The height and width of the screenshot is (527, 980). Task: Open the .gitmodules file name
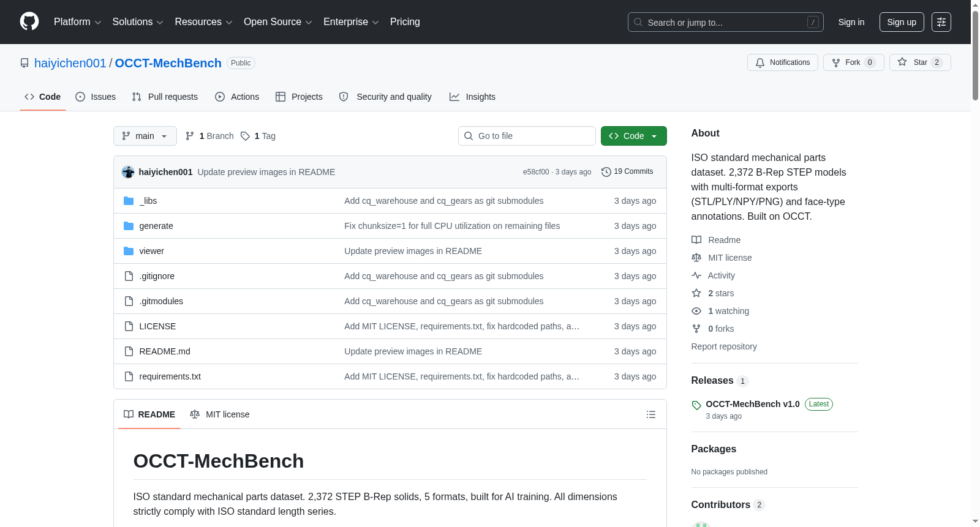point(161,301)
